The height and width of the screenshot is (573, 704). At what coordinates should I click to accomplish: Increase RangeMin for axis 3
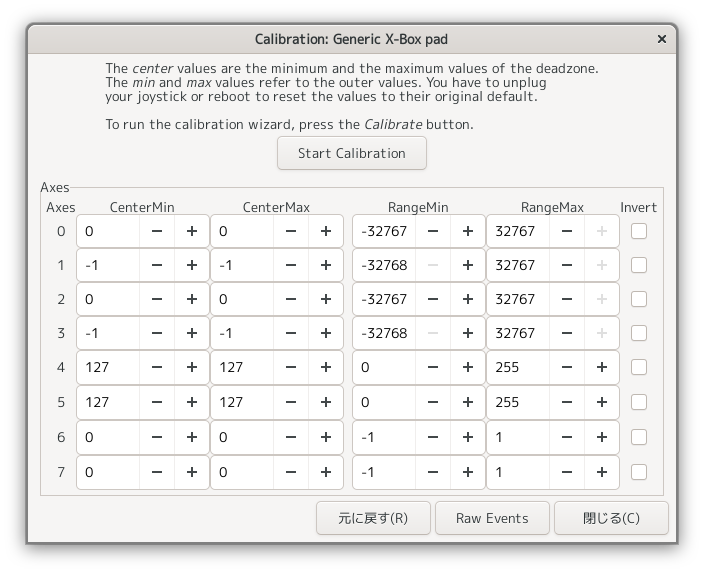coord(467,333)
